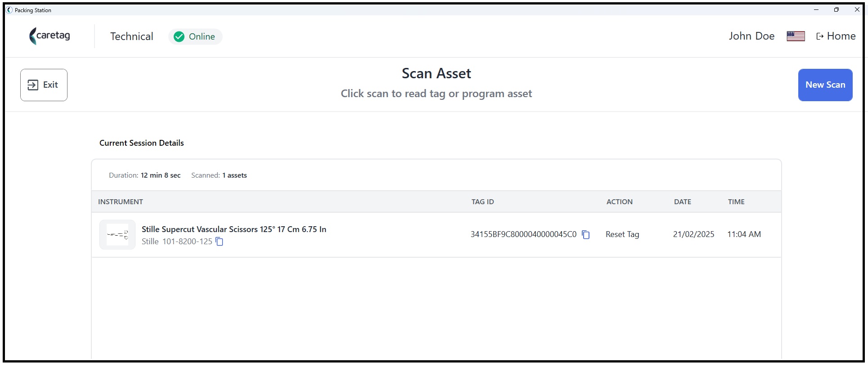Copy the tag ID 34155BF9C8000040000045C0

585,235
